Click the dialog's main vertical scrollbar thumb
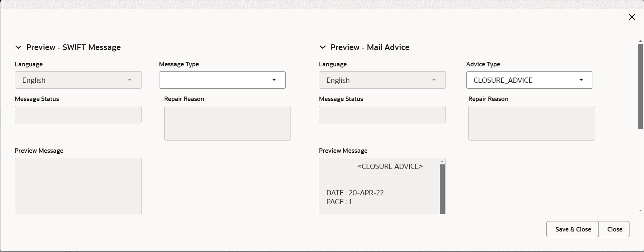The width and height of the screenshot is (644, 252). point(641,86)
